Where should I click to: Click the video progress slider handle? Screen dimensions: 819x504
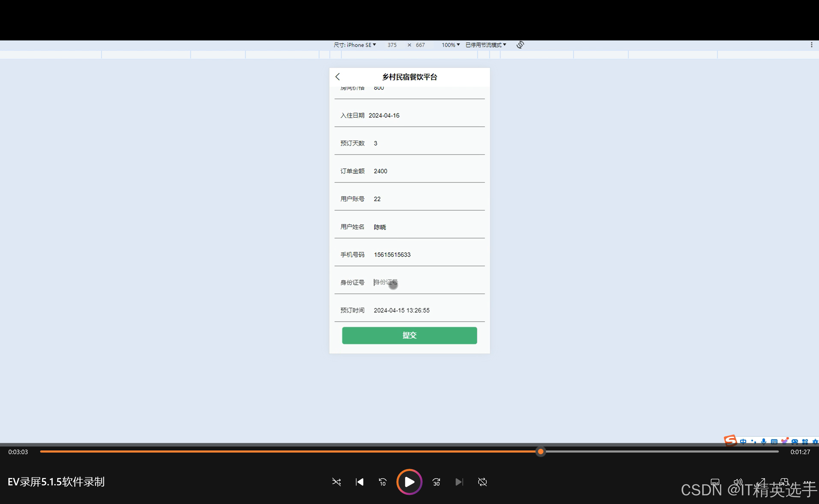[540, 452]
